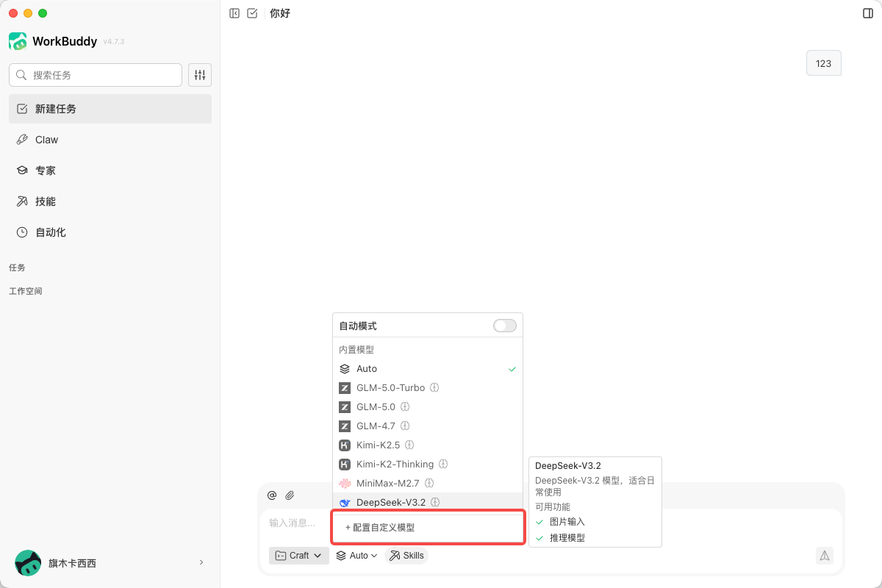882x588 pixels.
Task: Expand the user profile 旗木卡西西 chevron
Action: click(201, 562)
